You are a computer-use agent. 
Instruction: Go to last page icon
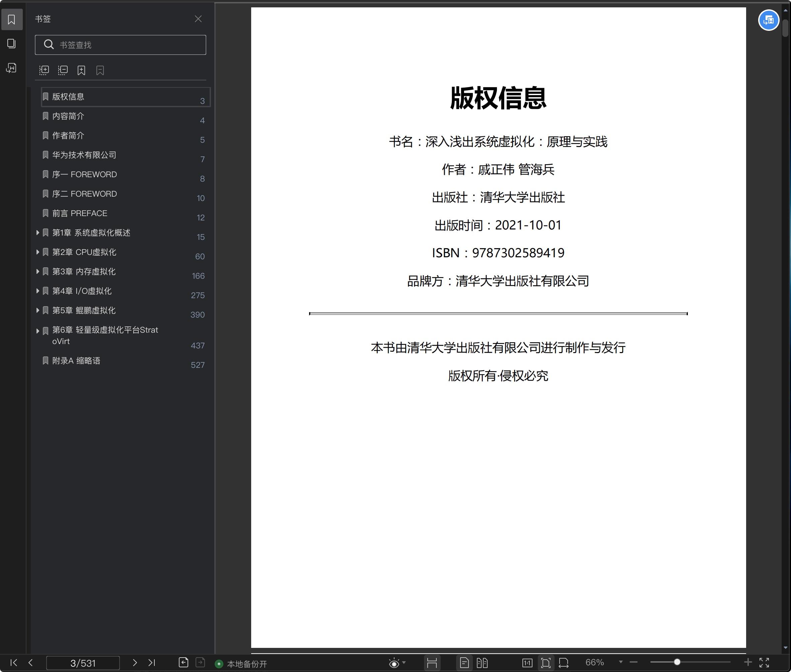tap(152, 663)
